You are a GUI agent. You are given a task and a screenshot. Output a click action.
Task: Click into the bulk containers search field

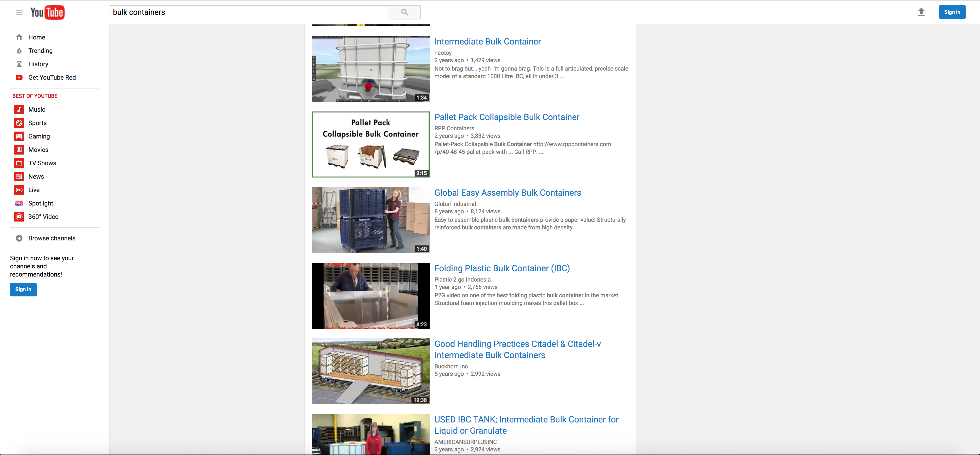click(x=249, y=12)
